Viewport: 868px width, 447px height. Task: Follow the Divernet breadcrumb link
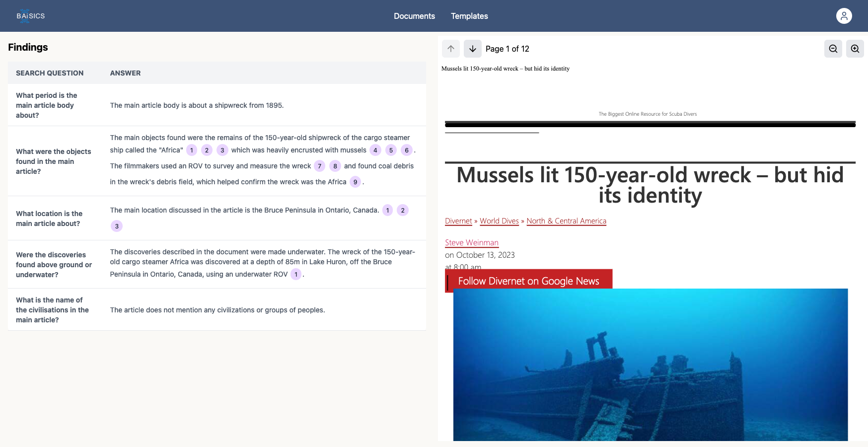click(x=458, y=221)
